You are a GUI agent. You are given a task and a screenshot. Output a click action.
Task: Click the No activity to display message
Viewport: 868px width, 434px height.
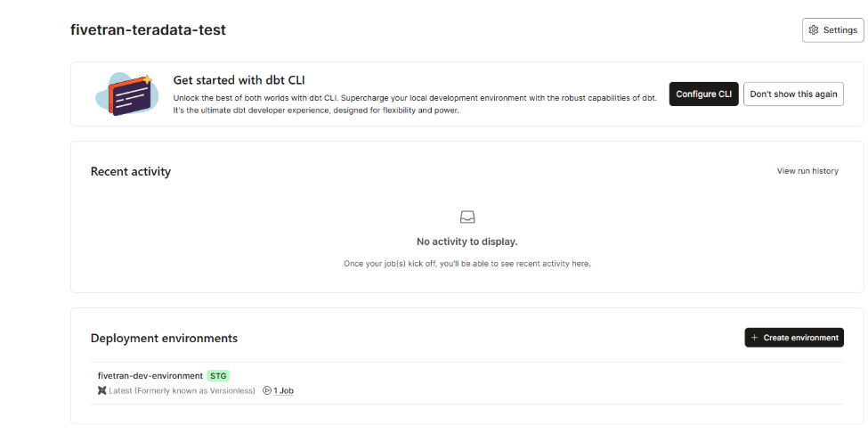click(x=466, y=242)
